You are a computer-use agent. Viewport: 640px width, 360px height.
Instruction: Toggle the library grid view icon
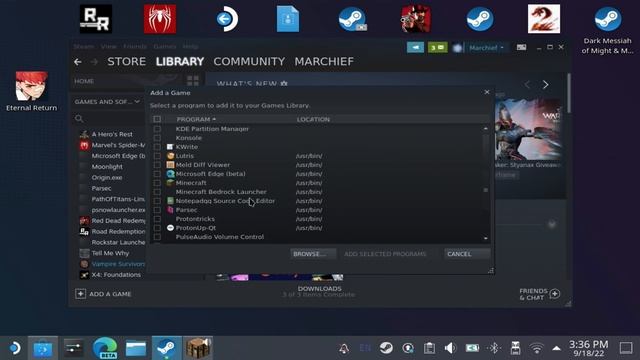(x=193, y=80)
